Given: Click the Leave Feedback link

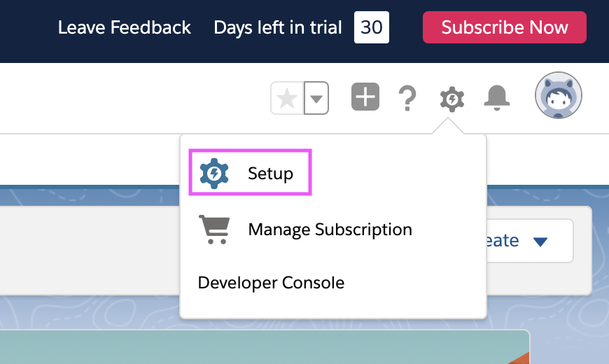Looking at the screenshot, I should [x=124, y=27].
